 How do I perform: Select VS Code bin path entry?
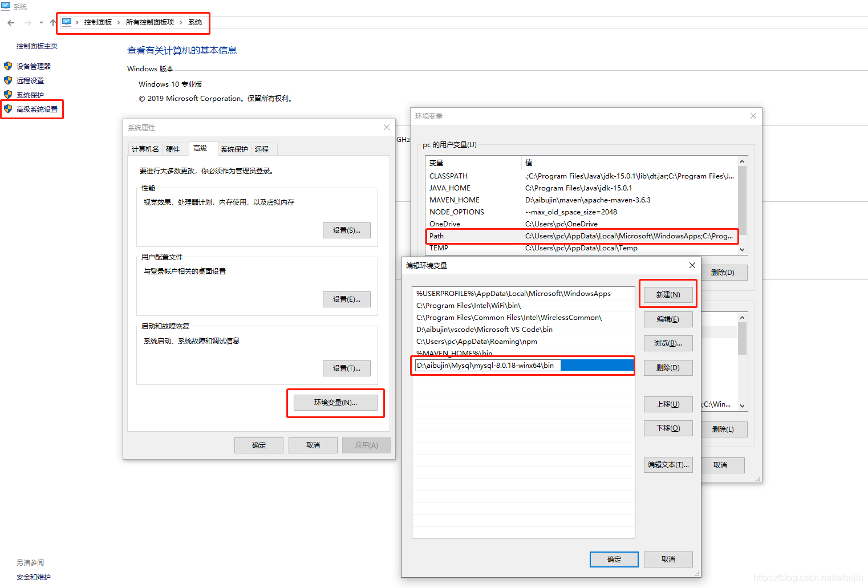(524, 330)
